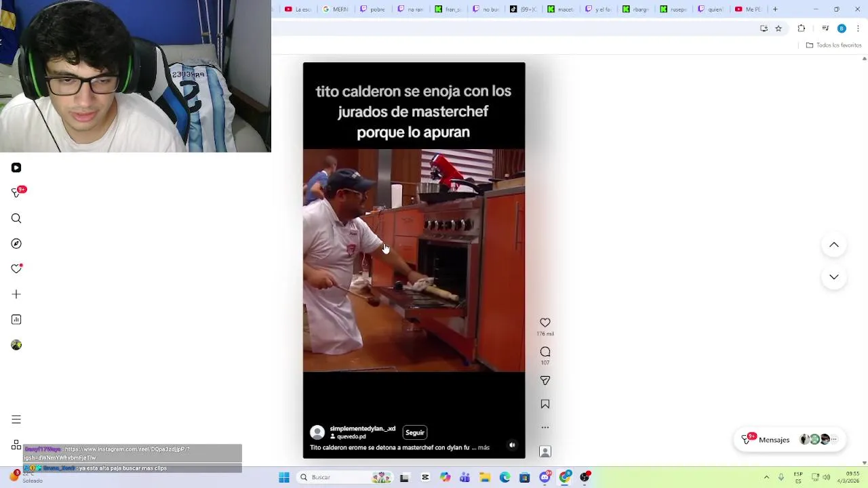Switch to the 'quien' Twitch tab
The width and height of the screenshot is (868, 488).
[x=711, y=9]
